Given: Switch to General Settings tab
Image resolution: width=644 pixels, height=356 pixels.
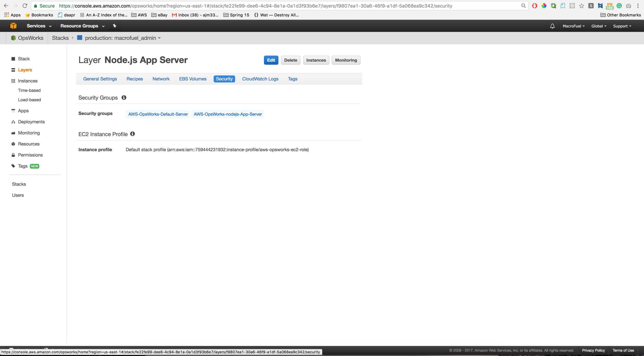Looking at the screenshot, I should tap(100, 79).
